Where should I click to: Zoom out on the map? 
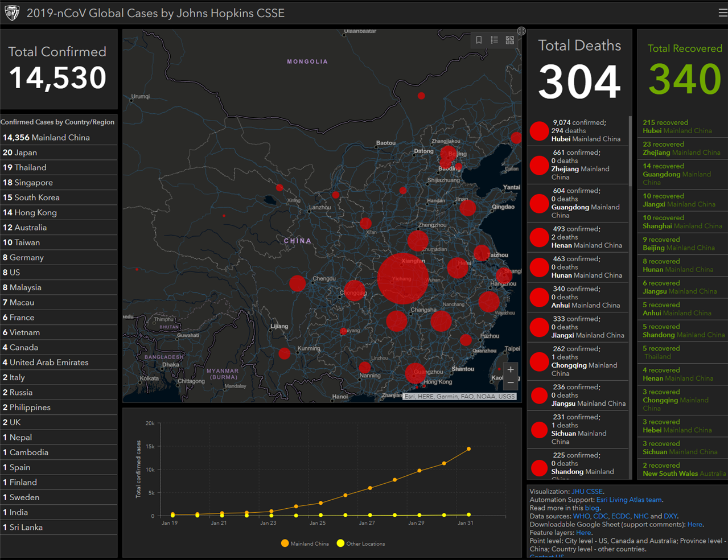[511, 382]
